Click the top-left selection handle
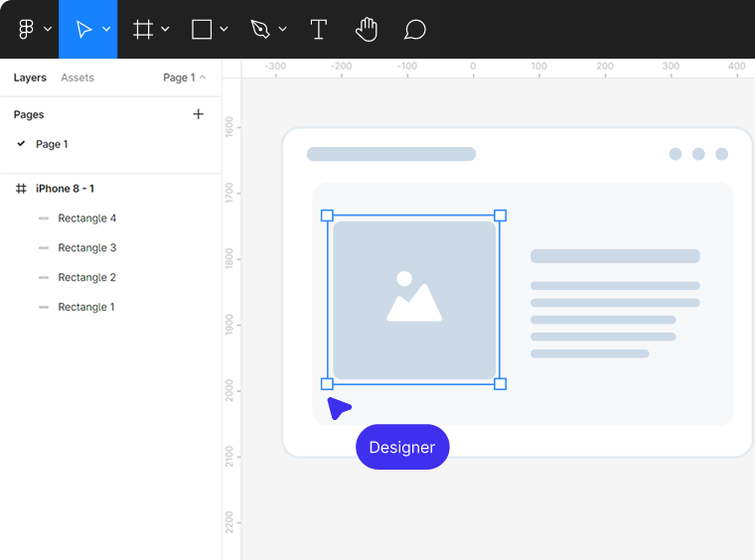 pos(327,215)
